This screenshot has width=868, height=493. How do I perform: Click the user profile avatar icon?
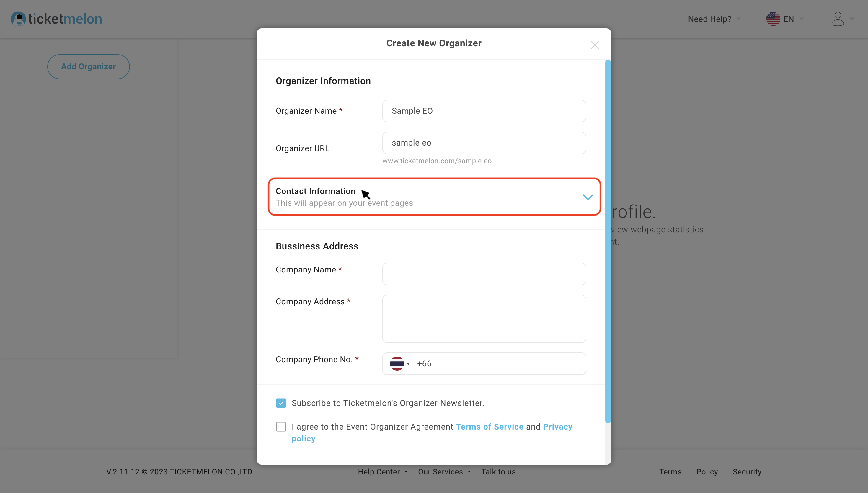pos(838,19)
